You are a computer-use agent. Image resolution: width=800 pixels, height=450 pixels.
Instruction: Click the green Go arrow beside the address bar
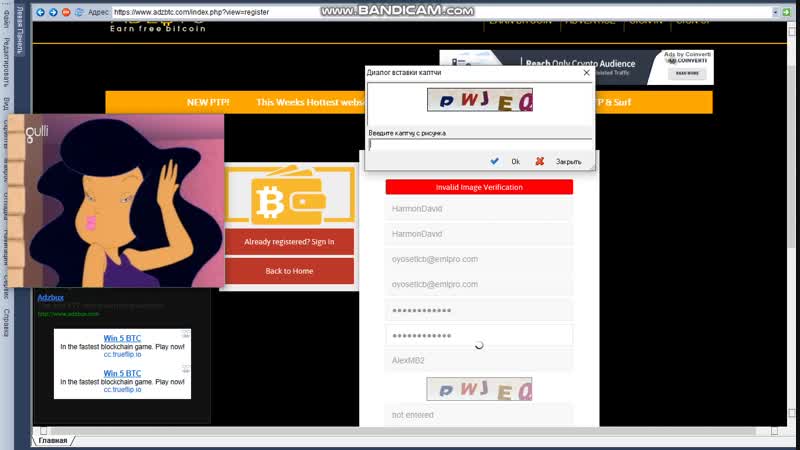[x=786, y=12]
